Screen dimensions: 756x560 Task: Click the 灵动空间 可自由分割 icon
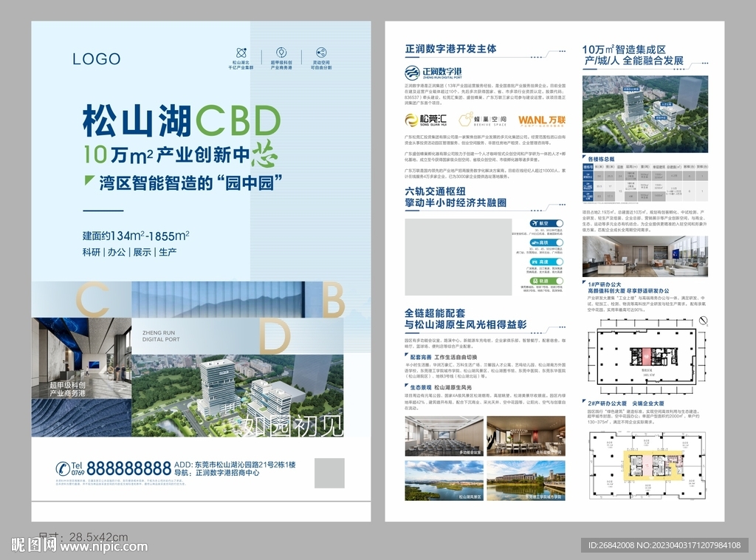[x=321, y=52]
